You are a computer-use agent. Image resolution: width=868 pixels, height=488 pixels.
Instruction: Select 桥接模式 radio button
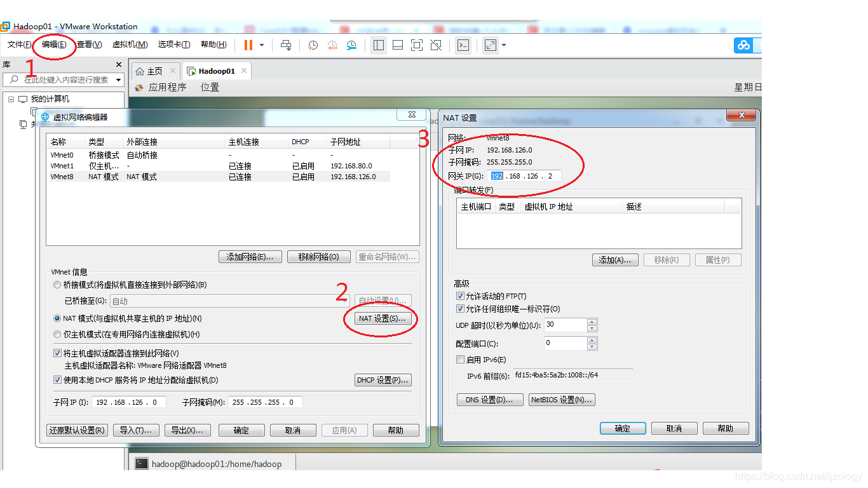tap(58, 285)
